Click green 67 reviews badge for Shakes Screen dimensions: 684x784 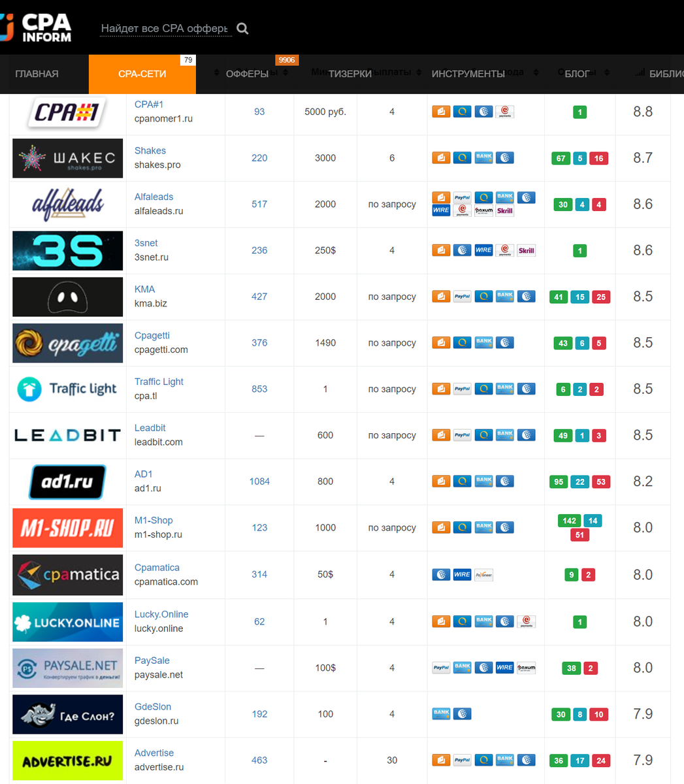click(x=561, y=158)
